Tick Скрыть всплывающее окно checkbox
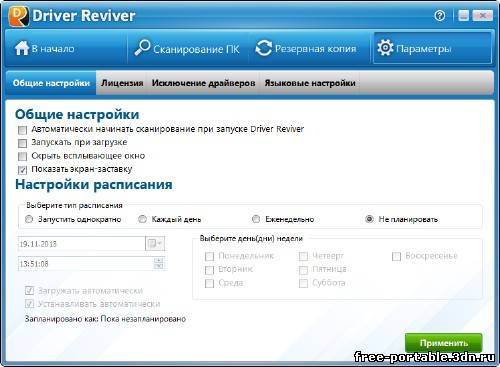 pyautogui.click(x=22, y=156)
